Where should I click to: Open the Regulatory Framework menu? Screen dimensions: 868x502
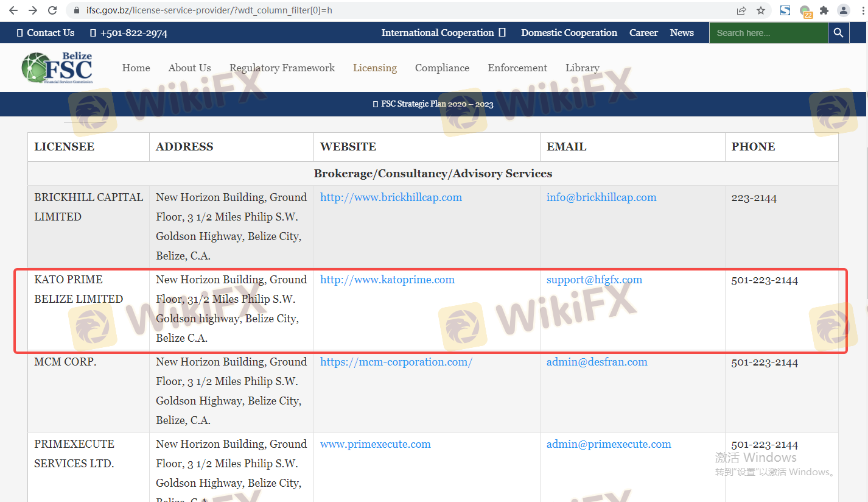click(282, 68)
